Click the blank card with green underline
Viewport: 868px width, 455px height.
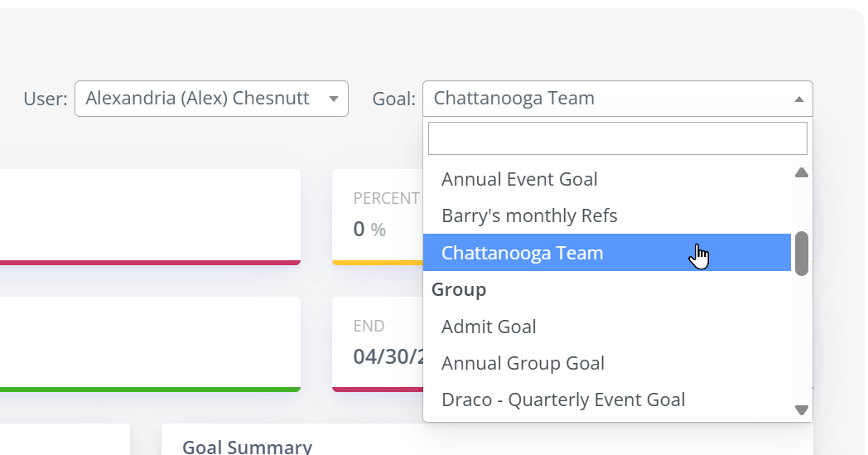(x=150, y=344)
